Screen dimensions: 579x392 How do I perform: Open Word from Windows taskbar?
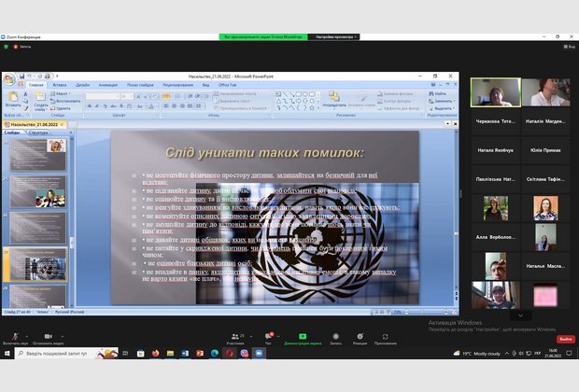(185, 354)
